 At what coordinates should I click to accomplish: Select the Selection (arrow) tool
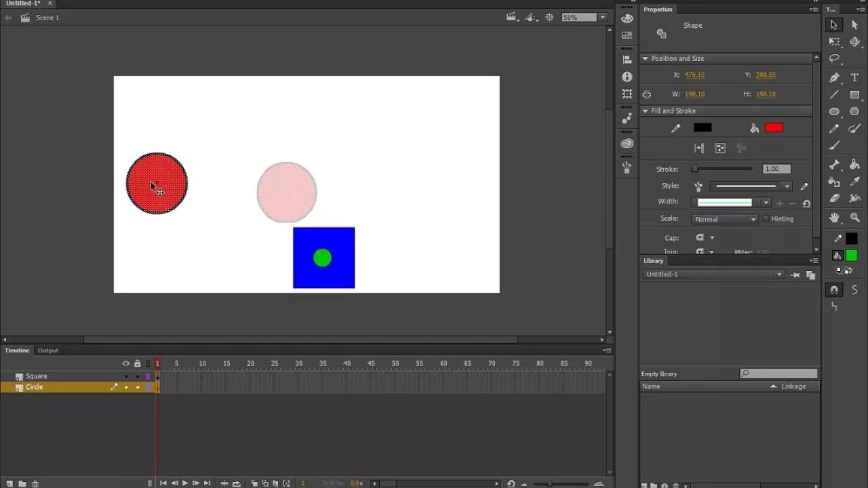point(834,25)
